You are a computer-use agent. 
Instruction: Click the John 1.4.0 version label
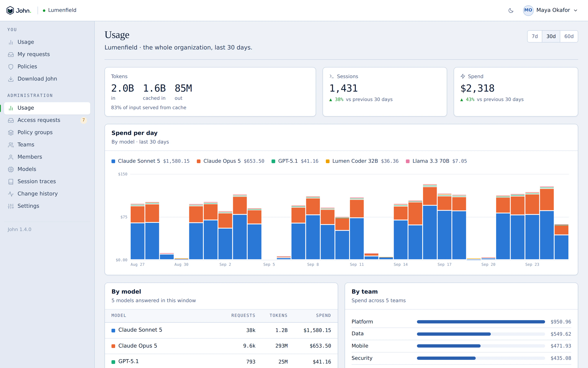tap(19, 230)
